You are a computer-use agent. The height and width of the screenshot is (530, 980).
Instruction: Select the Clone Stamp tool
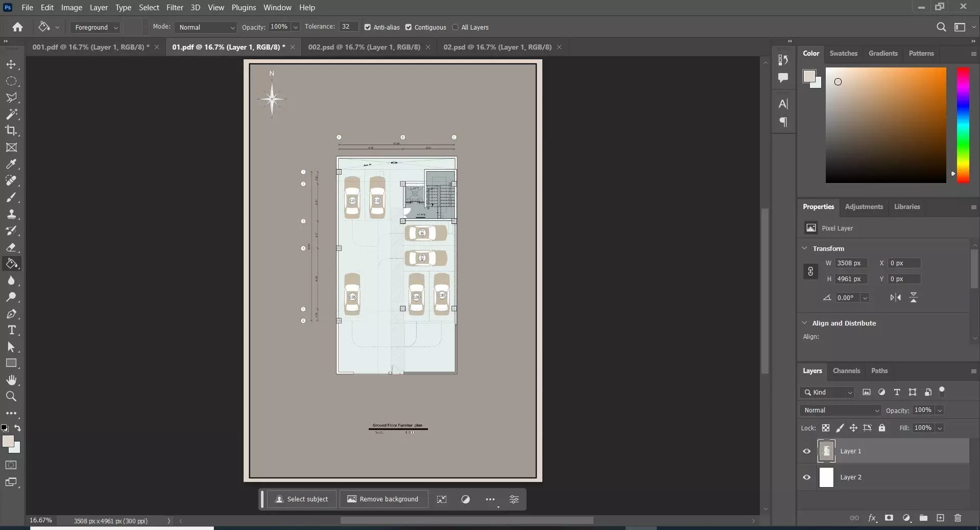click(x=11, y=214)
